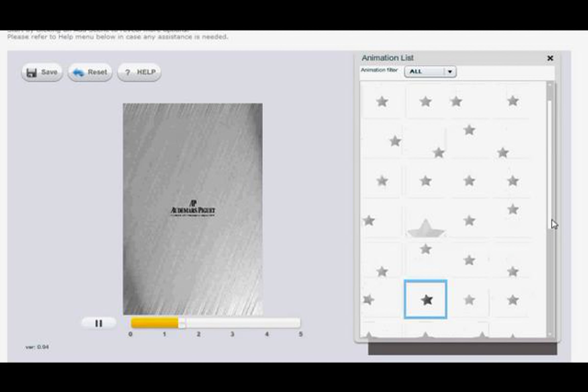Click the "Animation filter" label
Screen dimensions: 588x392
379,70
